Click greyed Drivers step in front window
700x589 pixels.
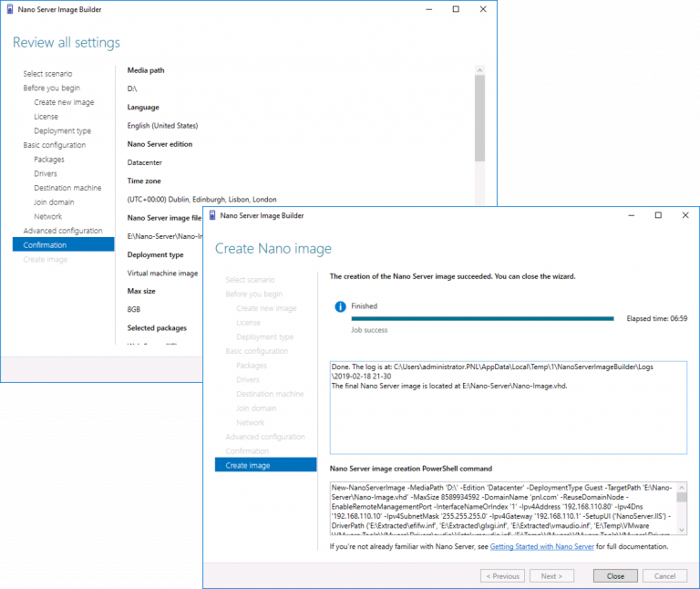click(248, 379)
